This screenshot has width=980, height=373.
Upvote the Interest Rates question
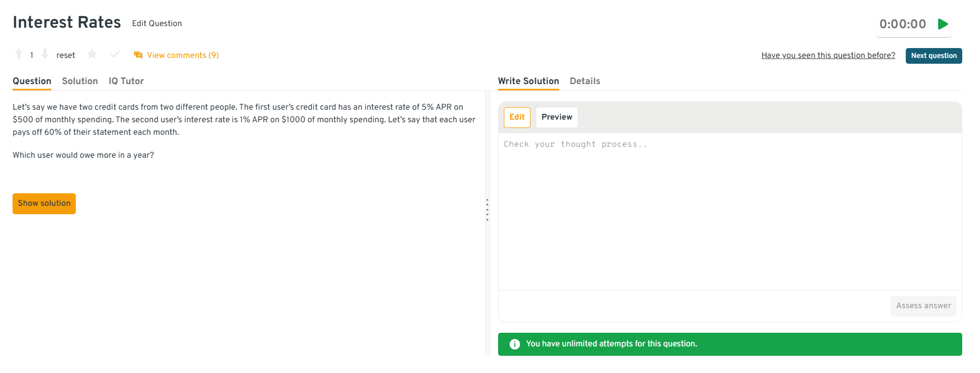[x=19, y=54]
